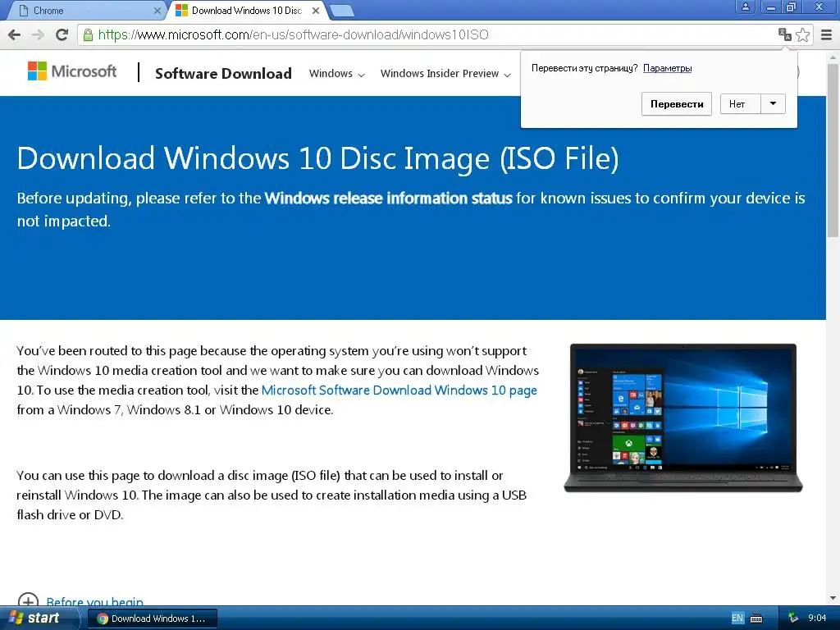Image resolution: width=840 pixels, height=630 pixels.
Task: Reload the page with the refresh icon
Action: click(62, 34)
